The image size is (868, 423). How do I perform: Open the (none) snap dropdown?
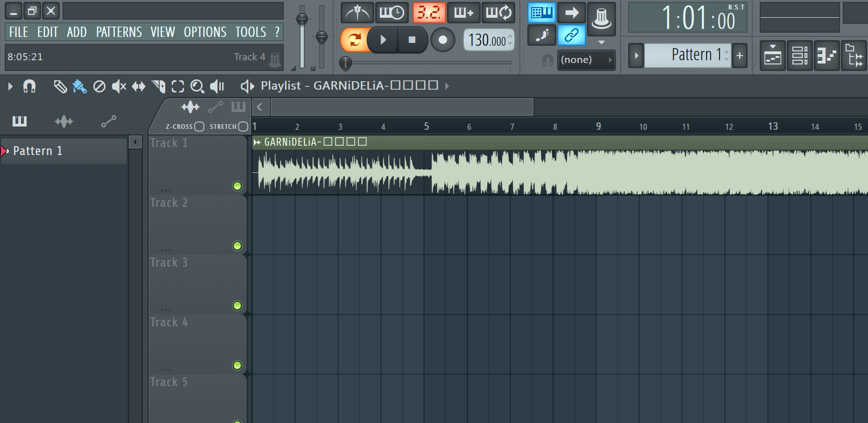[586, 60]
